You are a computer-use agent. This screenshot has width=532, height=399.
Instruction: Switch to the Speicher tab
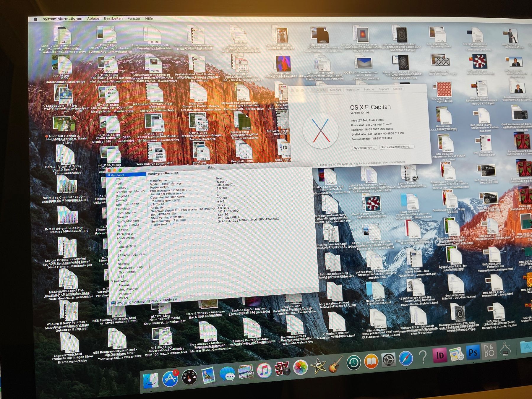pyautogui.click(x=369, y=89)
